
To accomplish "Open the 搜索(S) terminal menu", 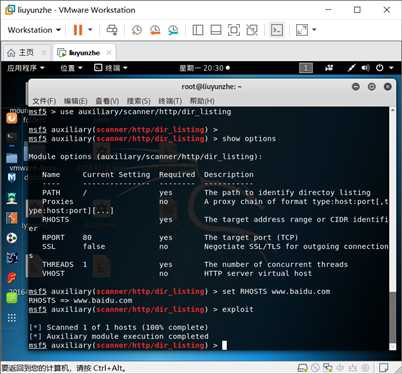I will pyautogui.click(x=139, y=101).
